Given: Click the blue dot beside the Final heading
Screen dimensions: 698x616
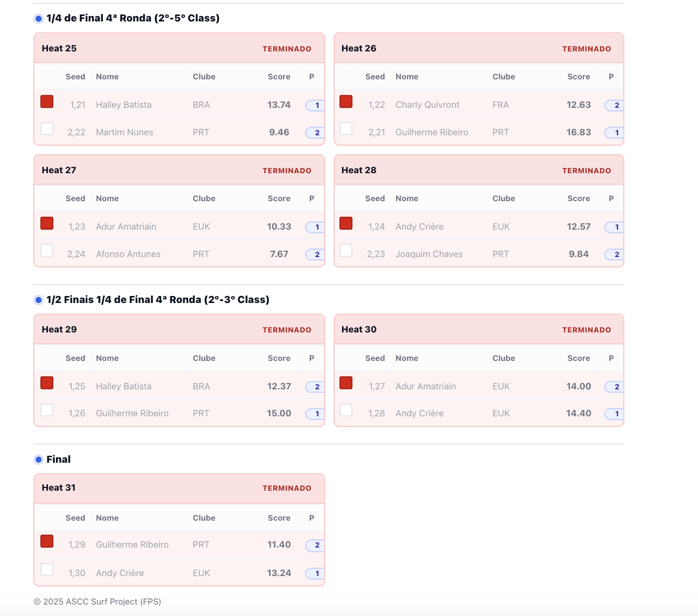Looking at the screenshot, I should click(x=38, y=460).
